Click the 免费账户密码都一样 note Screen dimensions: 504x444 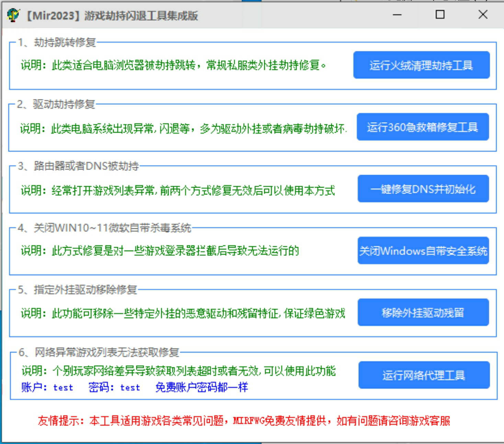coord(202,387)
